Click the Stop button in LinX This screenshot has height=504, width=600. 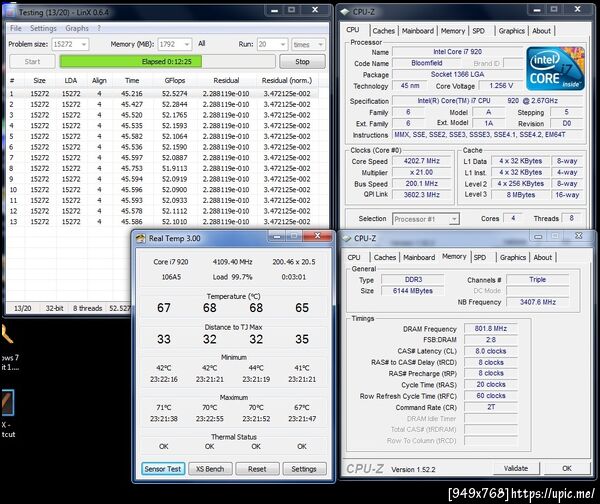(x=302, y=62)
